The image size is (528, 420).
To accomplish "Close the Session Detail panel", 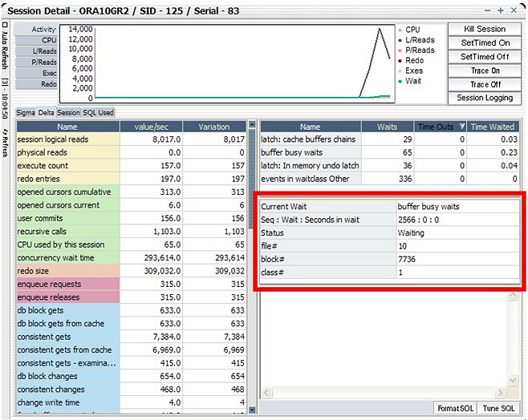I will click(514, 10).
